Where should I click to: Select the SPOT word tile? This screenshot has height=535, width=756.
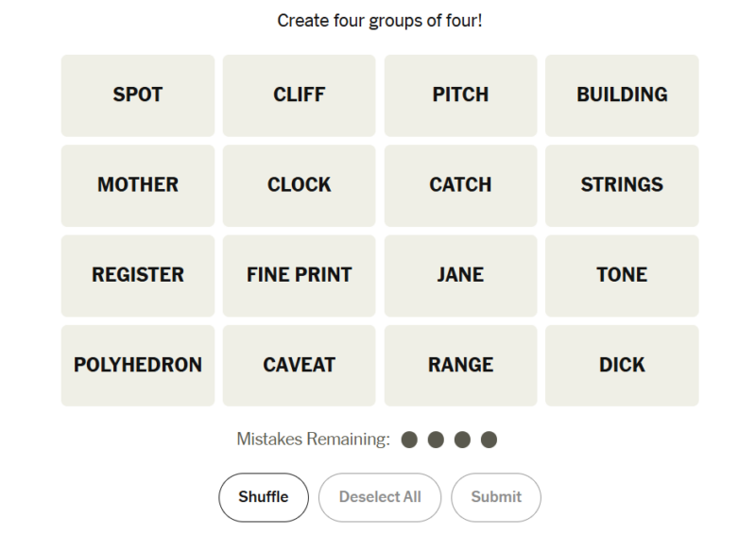[138, 95]
